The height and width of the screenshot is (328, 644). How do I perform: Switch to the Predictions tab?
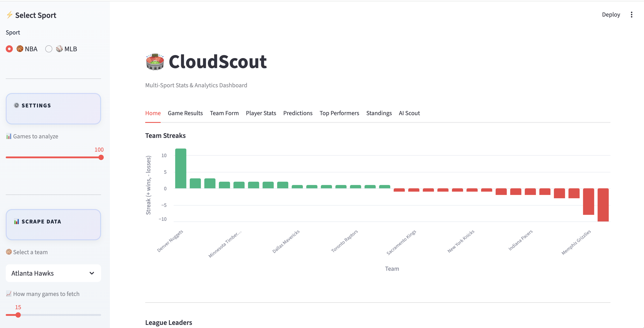click(298, 113)
